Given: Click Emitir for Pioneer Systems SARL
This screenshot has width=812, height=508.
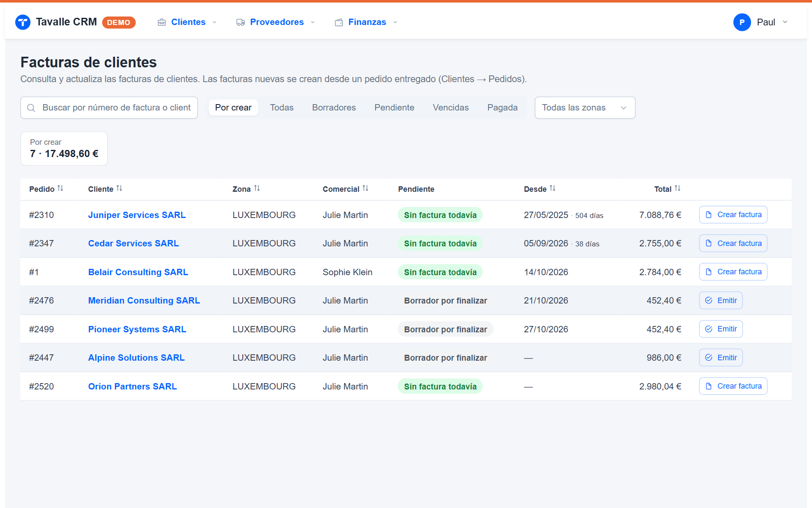Looking at the screenshot, I should (x=721, y=329).
